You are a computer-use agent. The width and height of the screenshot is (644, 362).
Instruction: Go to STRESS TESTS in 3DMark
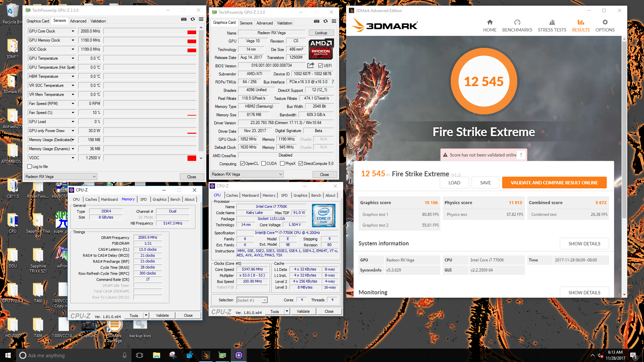pyautogui.click(x=552, y=26)
